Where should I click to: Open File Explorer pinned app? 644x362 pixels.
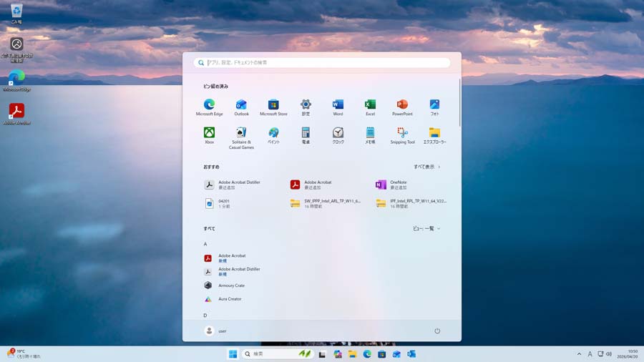point(434,135)
